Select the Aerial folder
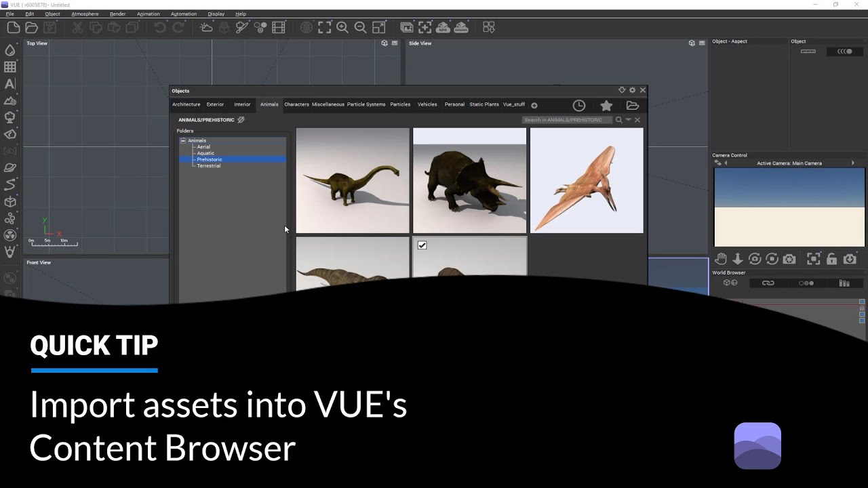 click(x=203, y=147)
